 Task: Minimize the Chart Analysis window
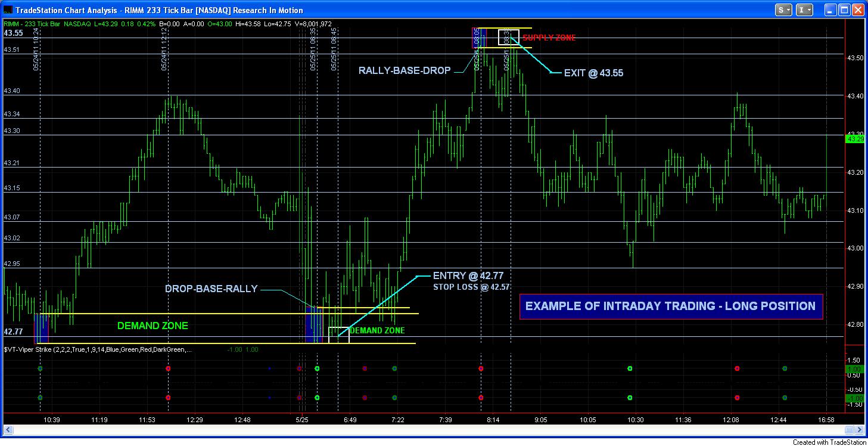point(831,10)
